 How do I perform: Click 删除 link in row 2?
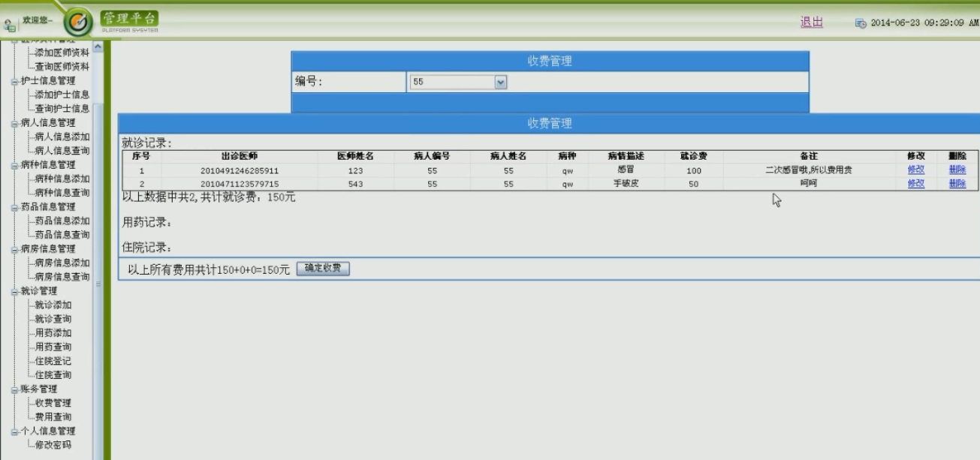[x=957, y=183]
